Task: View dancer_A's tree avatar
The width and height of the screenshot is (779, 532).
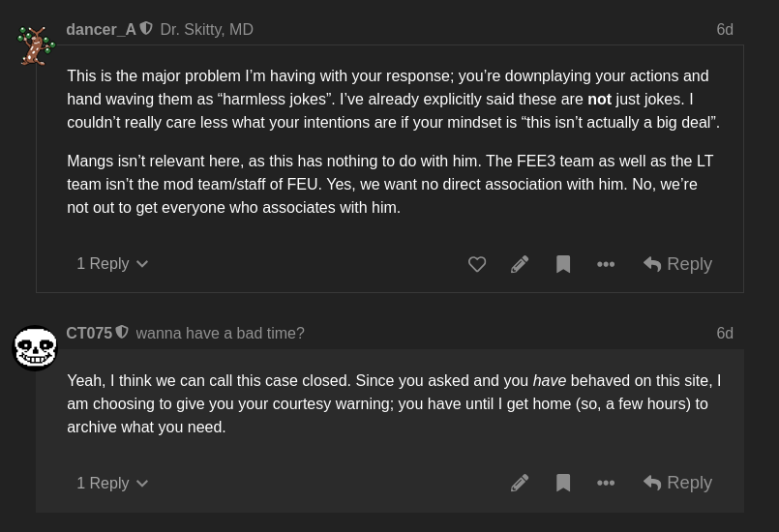Action: pos(35,45)
